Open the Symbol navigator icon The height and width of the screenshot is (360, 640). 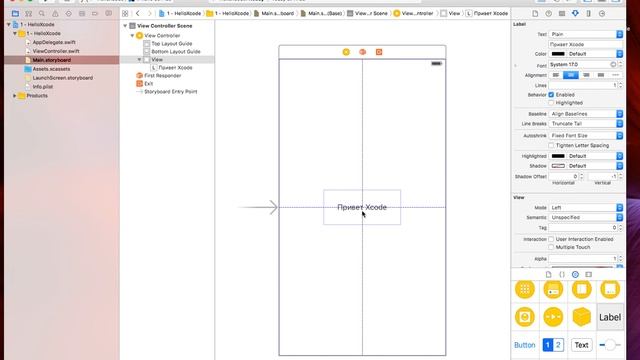point(29,13)
